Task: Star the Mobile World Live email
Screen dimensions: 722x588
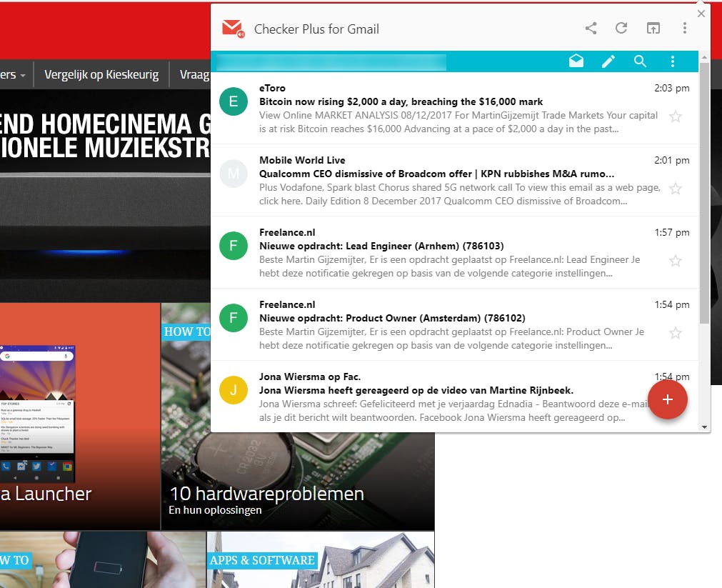Action: click(676, 189)
